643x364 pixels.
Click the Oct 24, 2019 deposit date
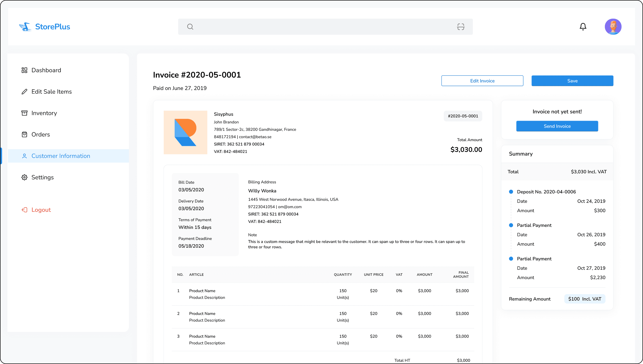591,201
